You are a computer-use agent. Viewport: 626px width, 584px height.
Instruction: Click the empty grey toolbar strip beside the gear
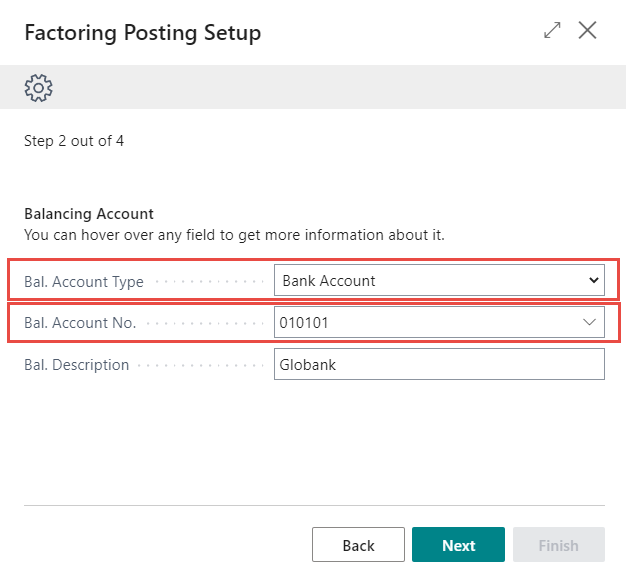330,88
